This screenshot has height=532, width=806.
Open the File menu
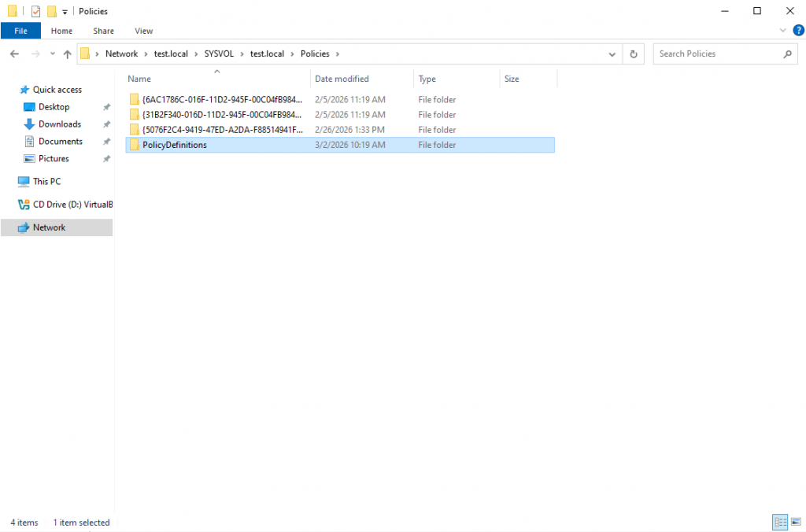(x=20, y=31)
